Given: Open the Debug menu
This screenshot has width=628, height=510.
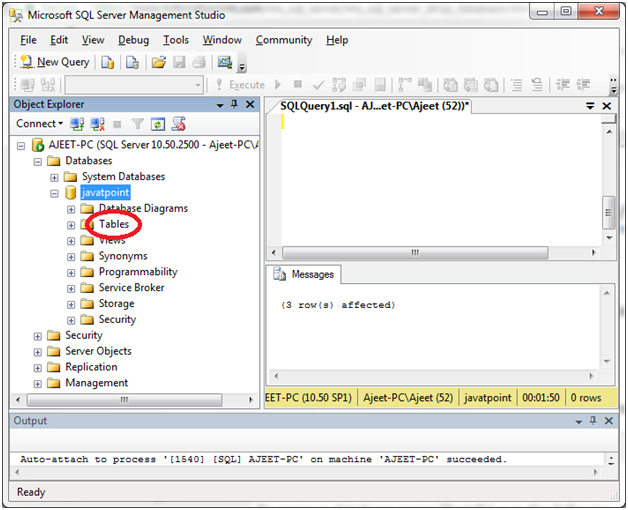Looking at the screenshot, I should [133, 40].
